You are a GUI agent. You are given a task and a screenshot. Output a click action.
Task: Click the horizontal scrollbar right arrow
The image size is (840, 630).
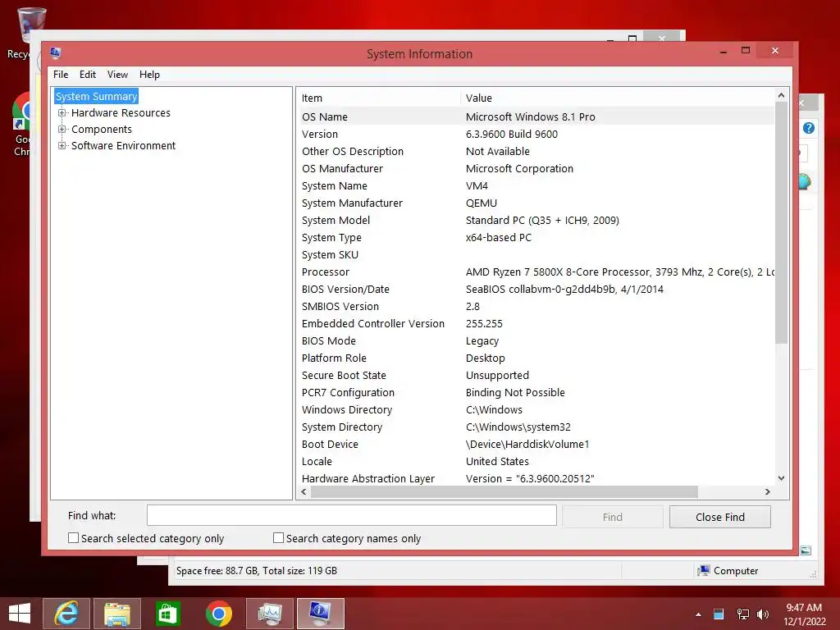(768, 492)
